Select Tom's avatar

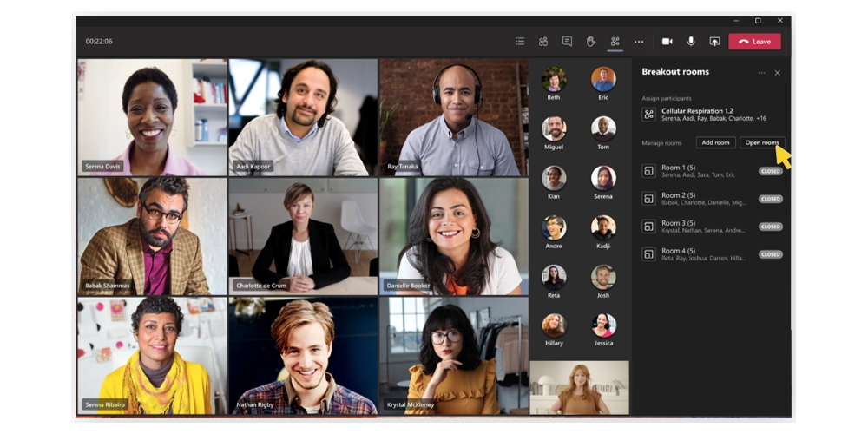coord(603,128)
